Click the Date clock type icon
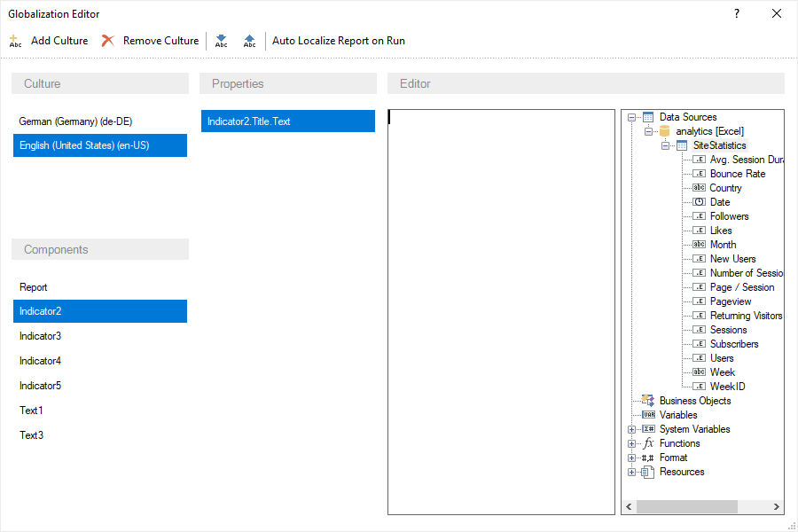This screenshot has width=798, height=532. (700, 202)
